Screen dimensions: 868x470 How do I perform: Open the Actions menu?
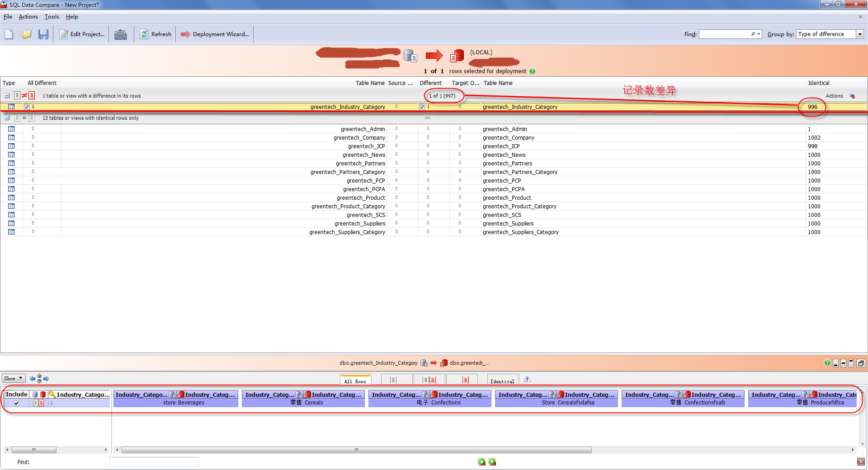click(28, 17)
